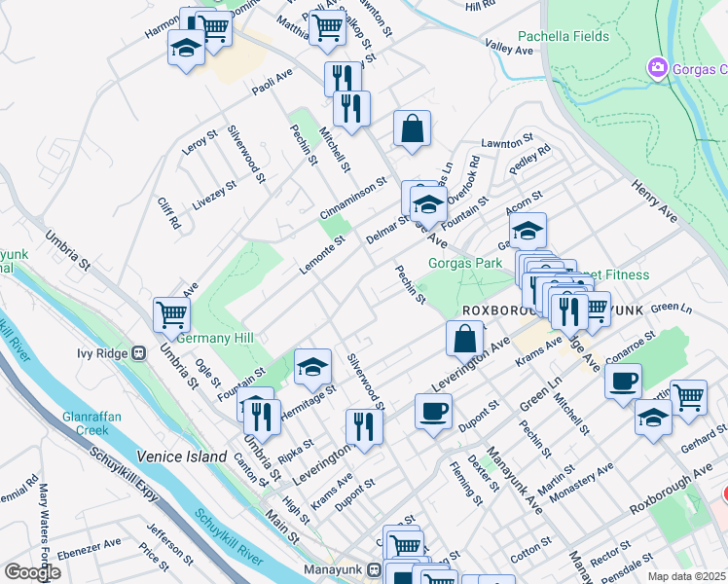
Task: Select the shopping cart marker beside Harmon school marker
Action: click(214, 29)
